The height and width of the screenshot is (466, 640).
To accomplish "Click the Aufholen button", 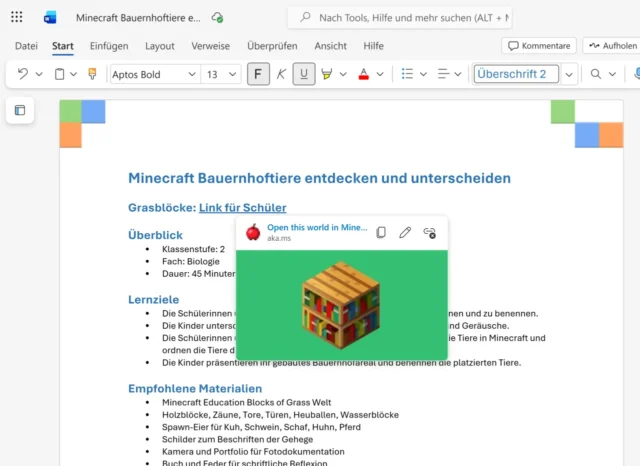I will pyautogui.click(x=612, y=46).
